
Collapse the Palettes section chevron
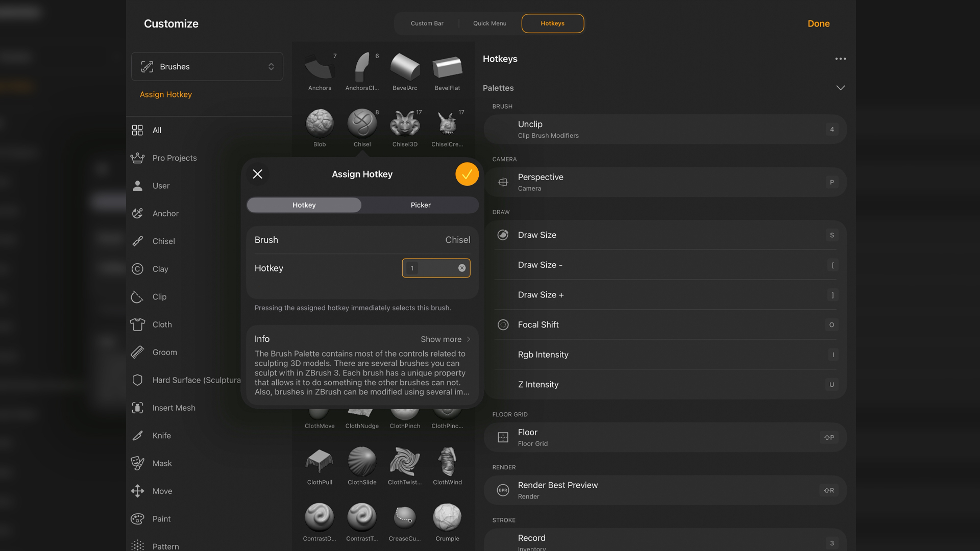pyautogui.click(x=840, y=88)
